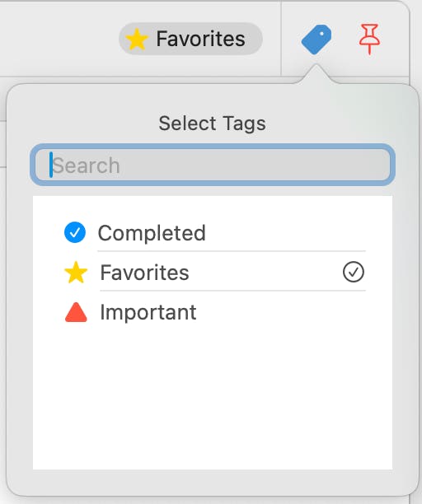Image resolution: width=422 pixels, height=504 pixels.
Task: Click the red triangle icon beside Important
Action: pos(76,312)
